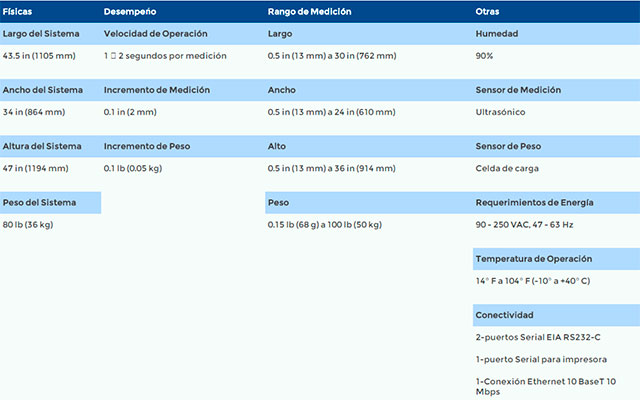Click the Físicas column header
The height and width of the screenshot is (400, 640).
(x=17, y=11)
